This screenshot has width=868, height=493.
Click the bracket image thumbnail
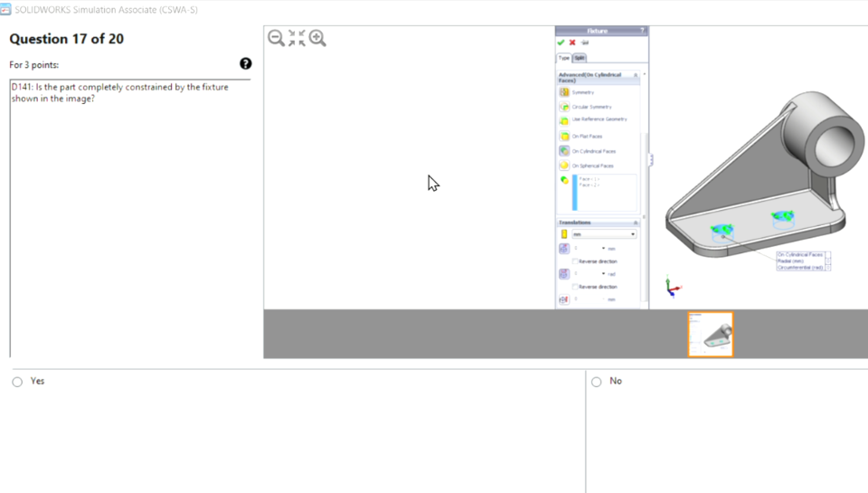pos(711,334)
